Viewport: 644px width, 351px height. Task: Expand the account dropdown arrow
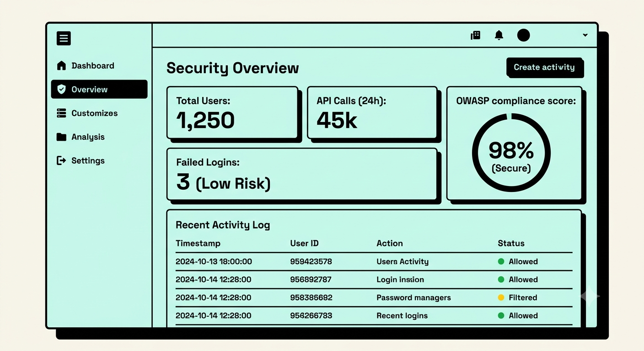pos(585,35)
